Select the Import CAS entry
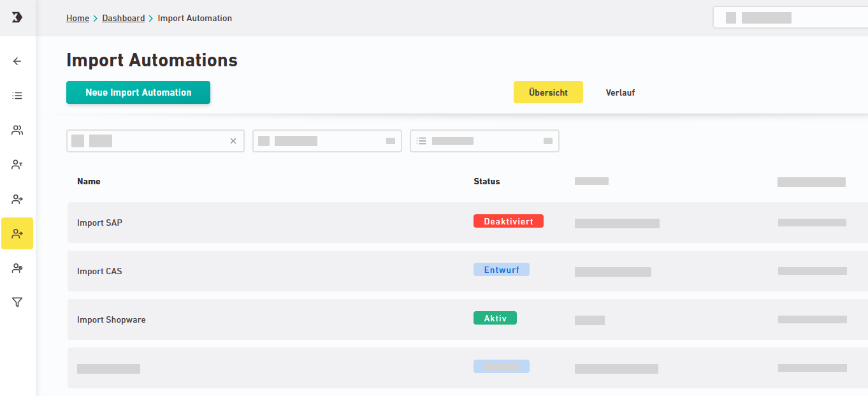Image resolution: width=868 pixels, height=396 pixels. pyautogui.click(x=99, y=271)
